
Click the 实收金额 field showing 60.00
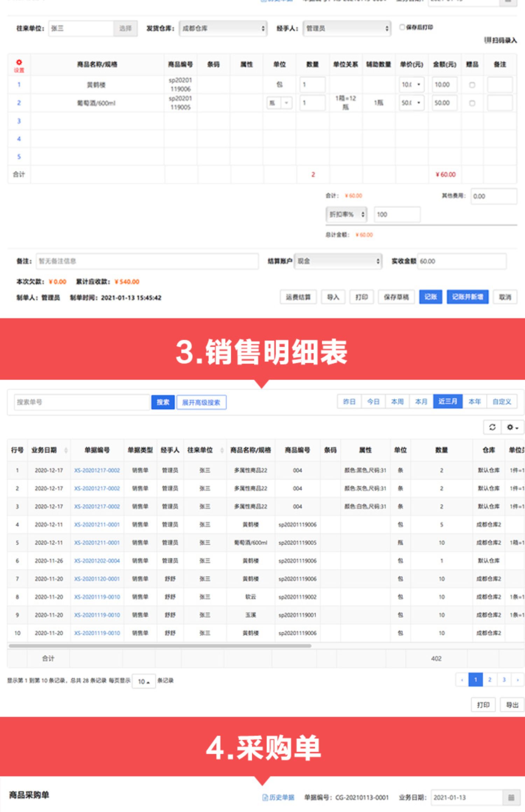(462, 261)
